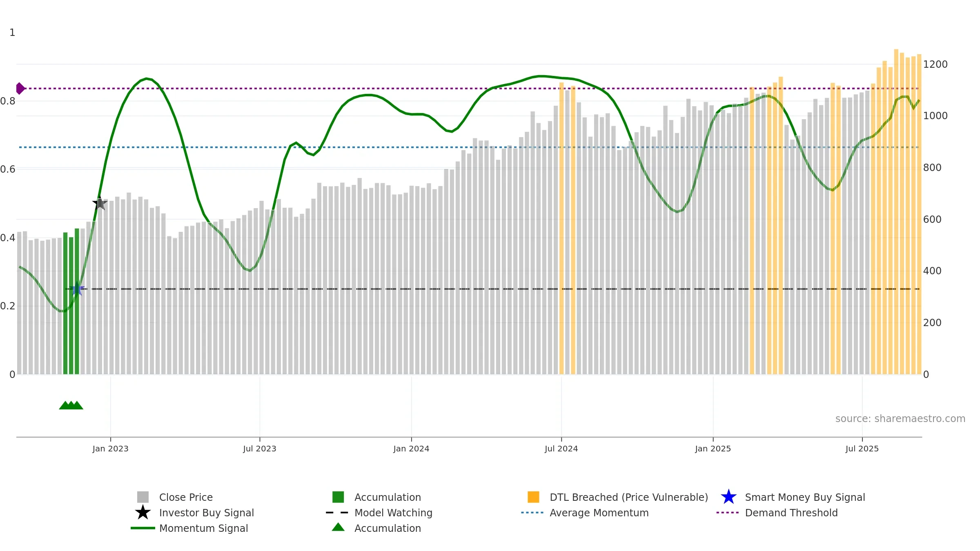
Task: Toggle Model Watching legend label
Action: 393,513
